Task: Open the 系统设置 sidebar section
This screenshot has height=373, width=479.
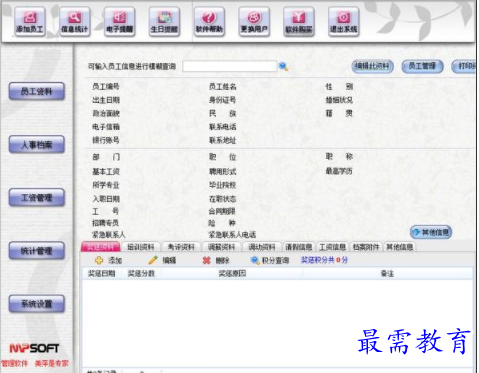Action: 37,304
